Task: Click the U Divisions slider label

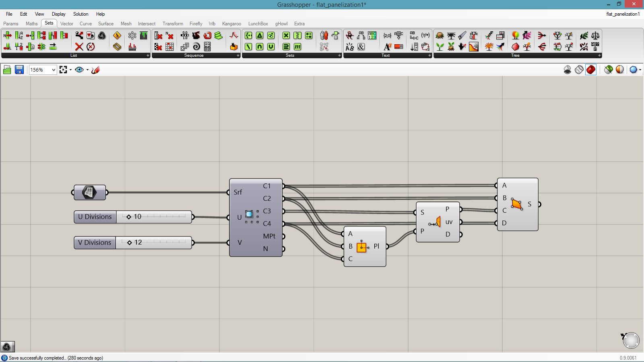Action: (95, 217)
